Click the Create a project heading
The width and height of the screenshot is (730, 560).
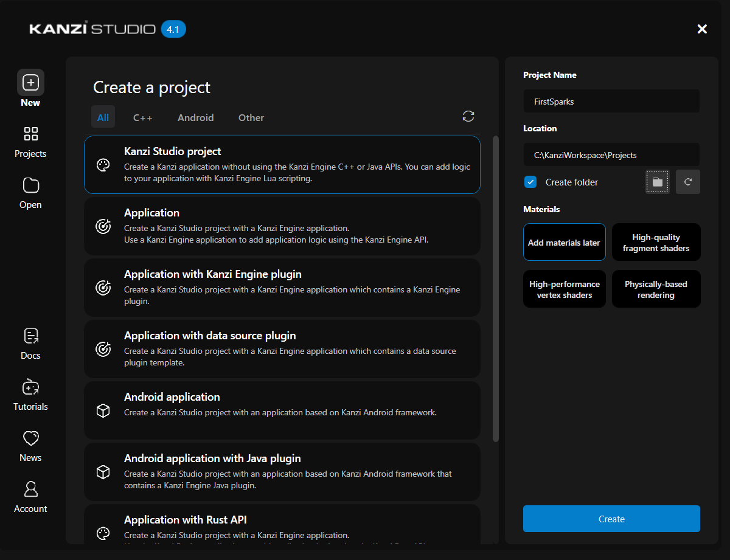[x=151, y=88]
